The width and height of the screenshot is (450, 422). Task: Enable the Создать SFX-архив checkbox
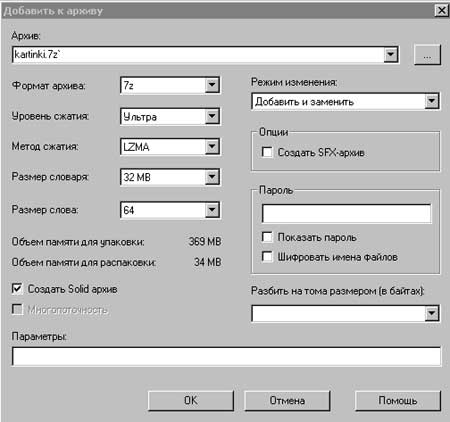tap(267, 152)
